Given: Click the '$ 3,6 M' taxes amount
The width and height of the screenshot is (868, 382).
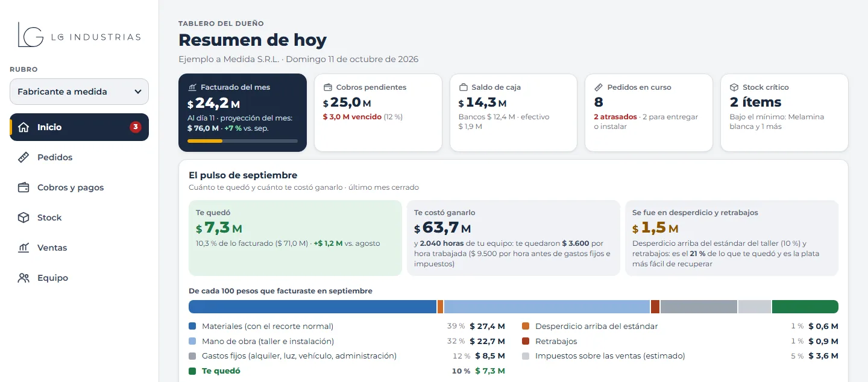Looking at the screenshot, I should [823, 356].
